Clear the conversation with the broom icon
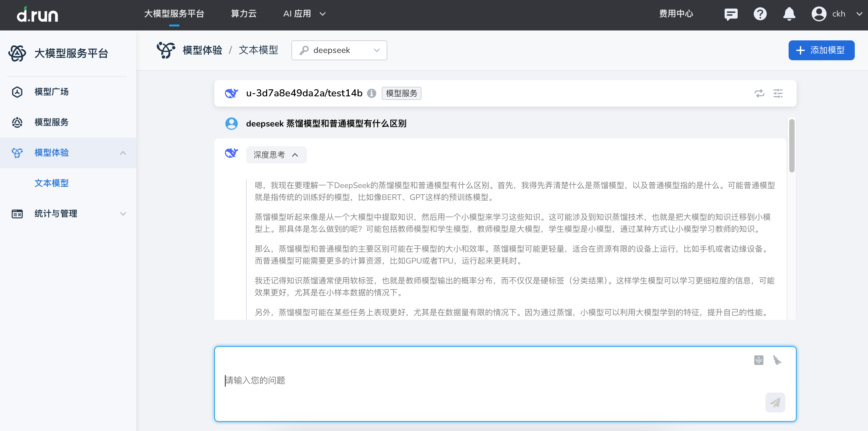 pos(778,360)
